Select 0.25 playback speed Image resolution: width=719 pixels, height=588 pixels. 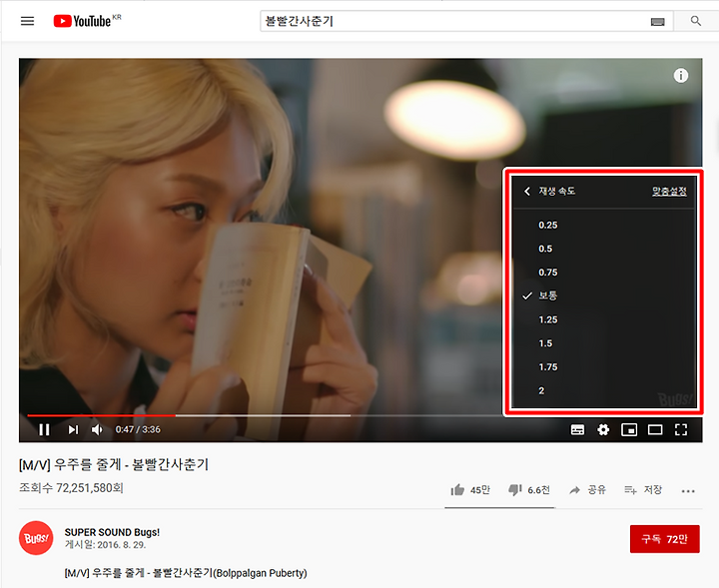coord(604,225)
